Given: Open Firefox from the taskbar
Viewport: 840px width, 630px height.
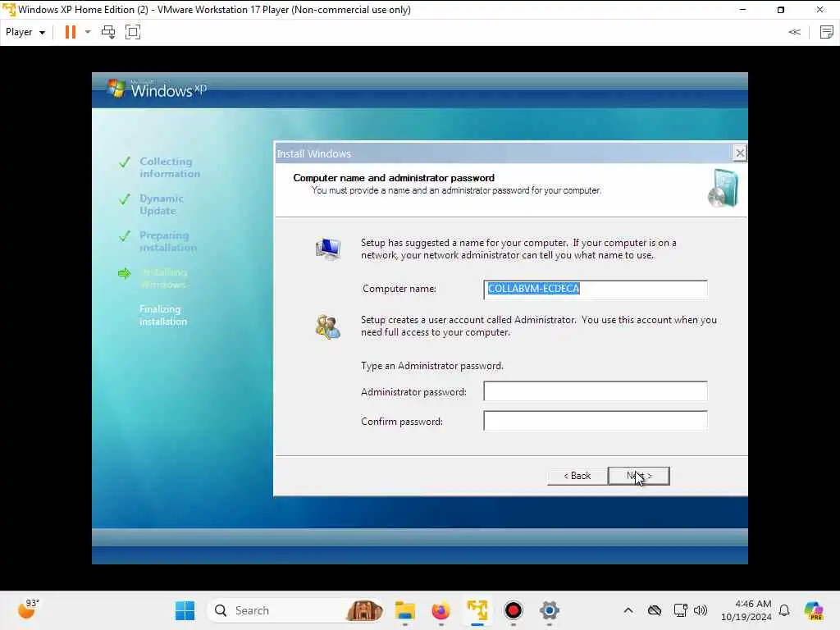Looking at the screenshot, I should [441, 610].
